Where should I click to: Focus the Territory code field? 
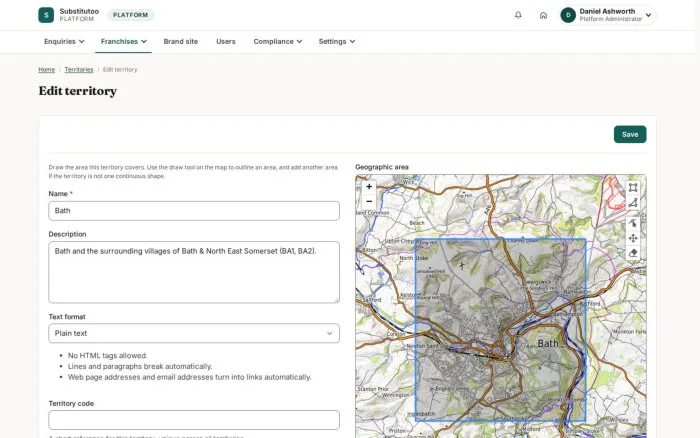194,420
